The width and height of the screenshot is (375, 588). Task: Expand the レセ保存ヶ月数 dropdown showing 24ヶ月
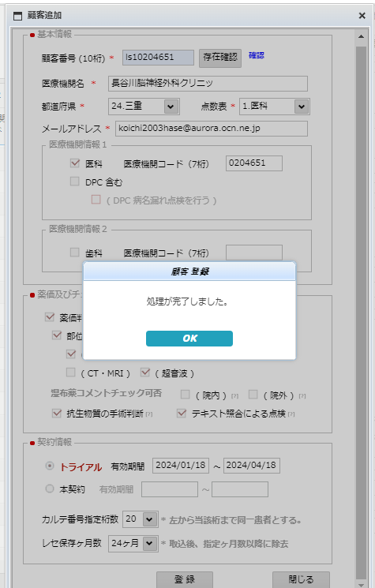(x=133, y=543)
